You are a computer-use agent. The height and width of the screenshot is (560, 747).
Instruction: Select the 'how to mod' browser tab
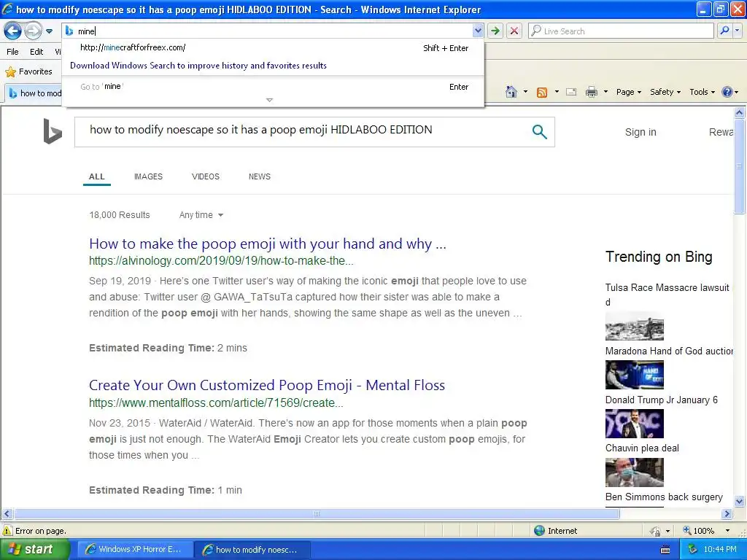pyautogui.click(x=35, y=93)
